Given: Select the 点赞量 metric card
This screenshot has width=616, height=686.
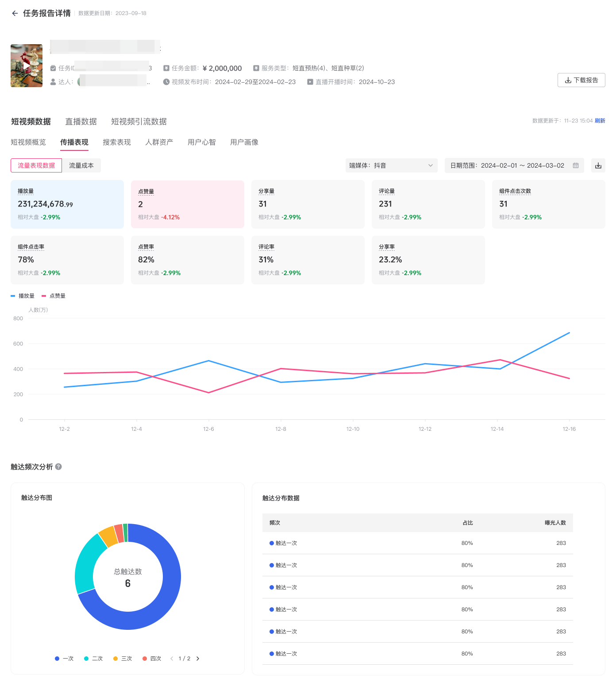Looking at the screenshot, I should [x=187, y=204].
